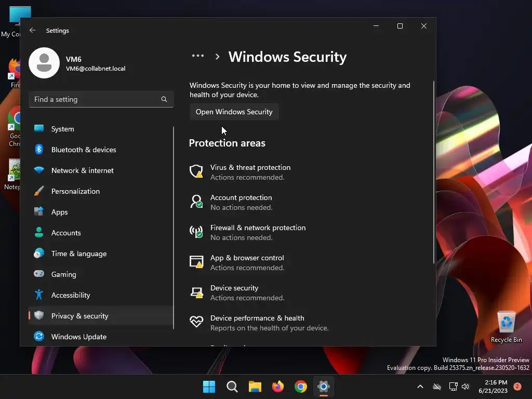Click the Network wifi icon in sidebar
The width and height of the screenshot is (532, 399).
pos(39,170)
